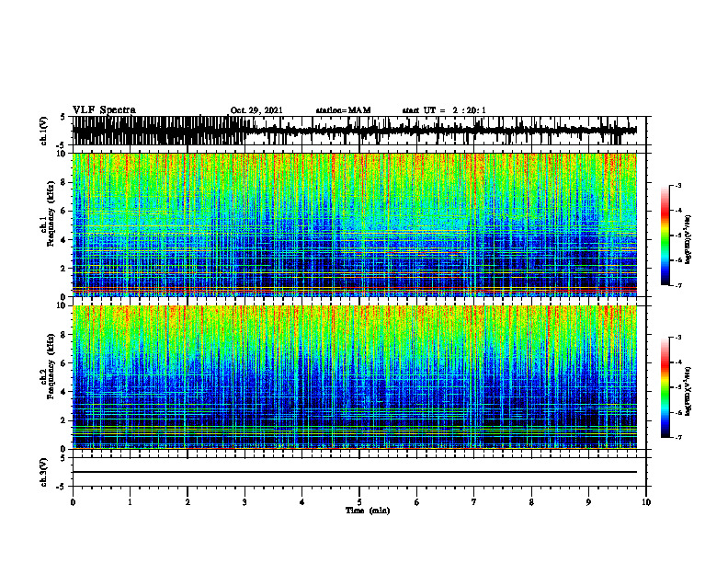Click the time axis tick label "9"
The image size is (728, 563).
pyautogui.click(x=588, y=502)
